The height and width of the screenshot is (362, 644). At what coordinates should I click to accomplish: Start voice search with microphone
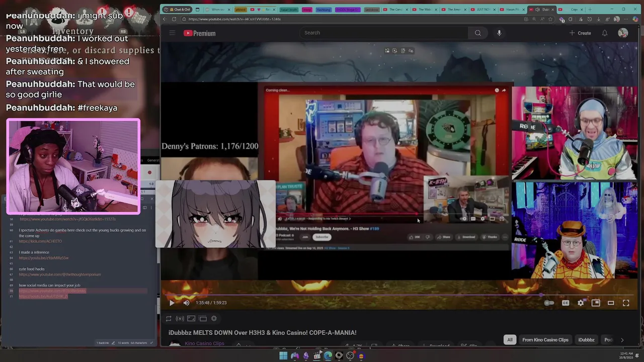pyautogui.click(x=499, y=33)
